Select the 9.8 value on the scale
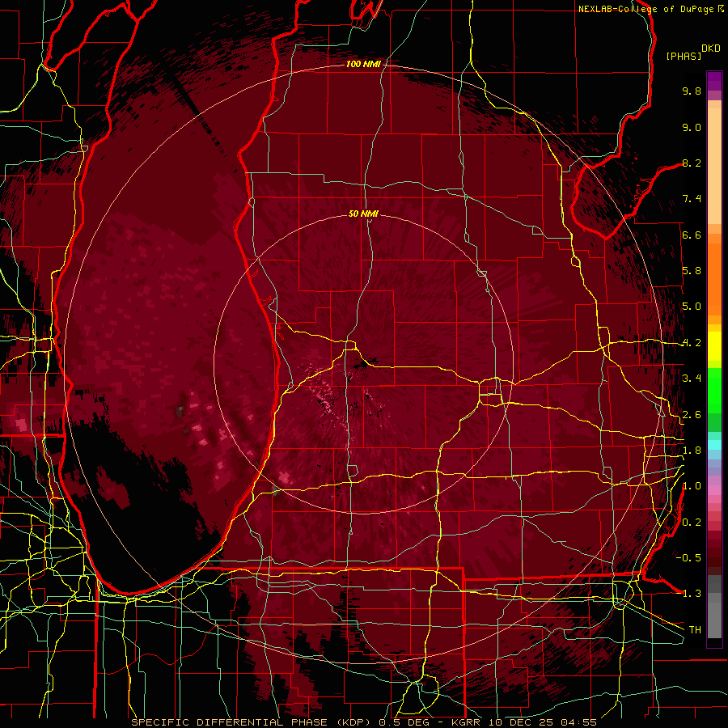Viewport: 728px width, 728px height. [692, 91]
